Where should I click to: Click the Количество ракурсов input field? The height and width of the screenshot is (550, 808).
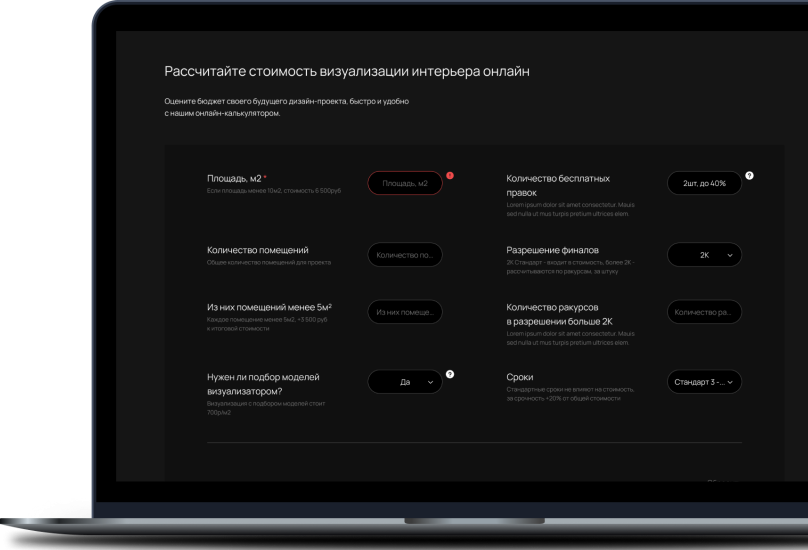coord(704,312)
